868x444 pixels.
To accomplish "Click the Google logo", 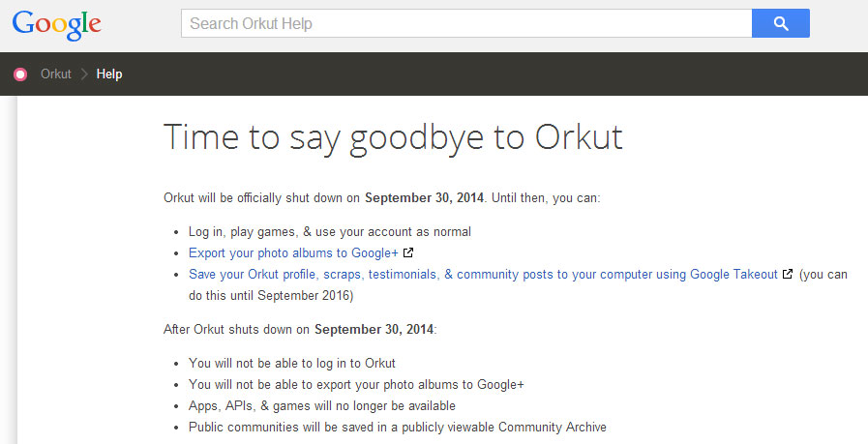I will (x=56, y=24).
